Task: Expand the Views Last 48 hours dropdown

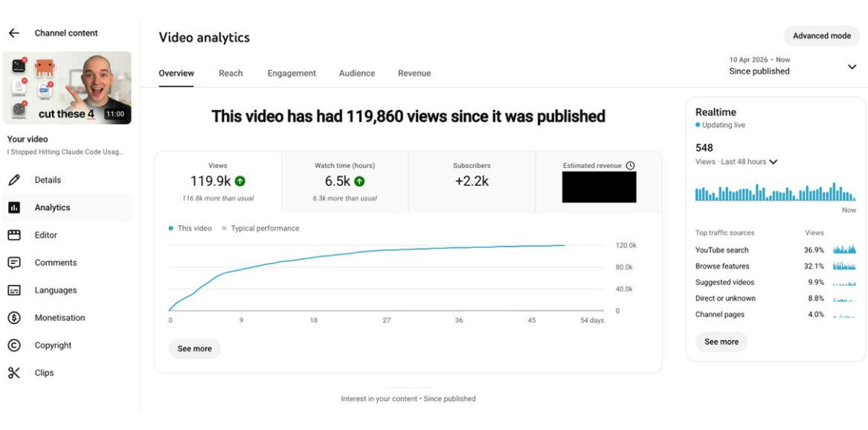Action: [x=774, y=162]
